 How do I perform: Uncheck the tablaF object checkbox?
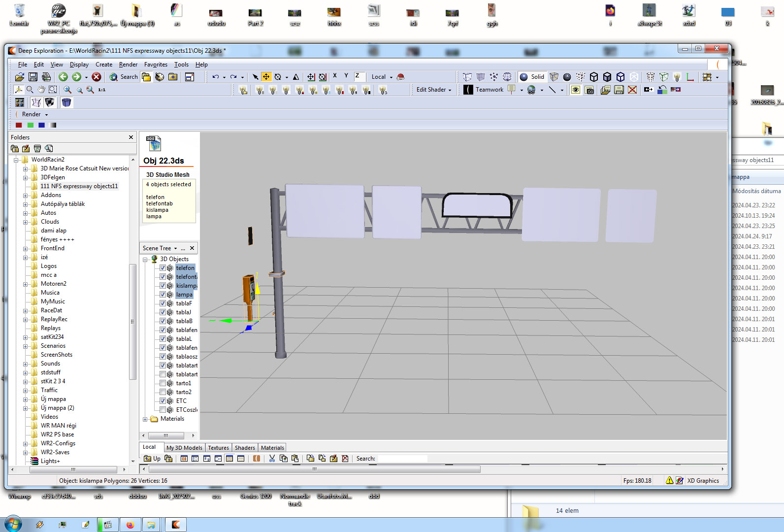pos(163,303)
